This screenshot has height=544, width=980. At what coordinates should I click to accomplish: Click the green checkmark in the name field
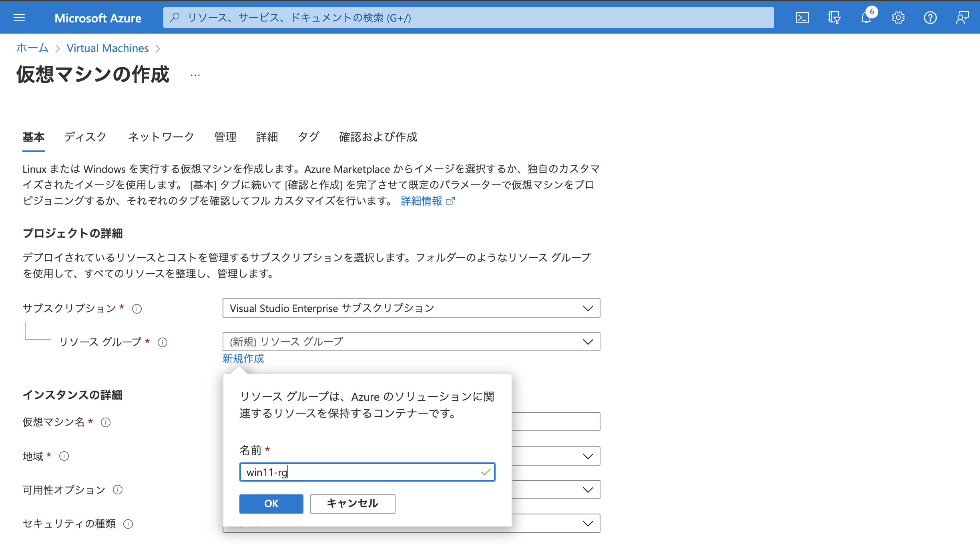coord(486,472)
